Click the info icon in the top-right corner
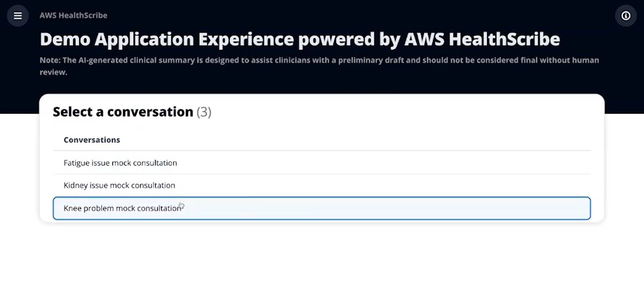Viewport: 644px width, 304px height. 626,16
